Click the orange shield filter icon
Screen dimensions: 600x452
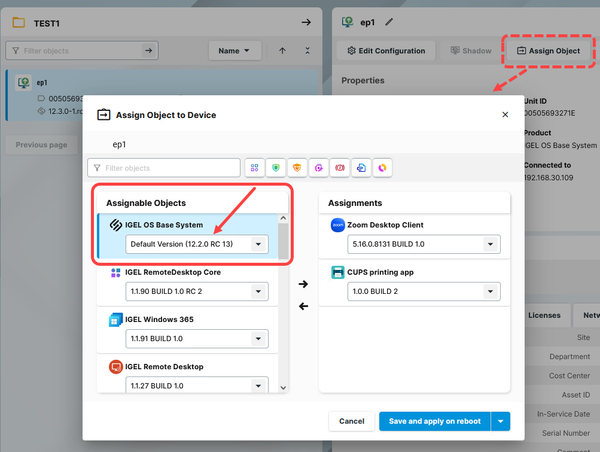(297, 168)
